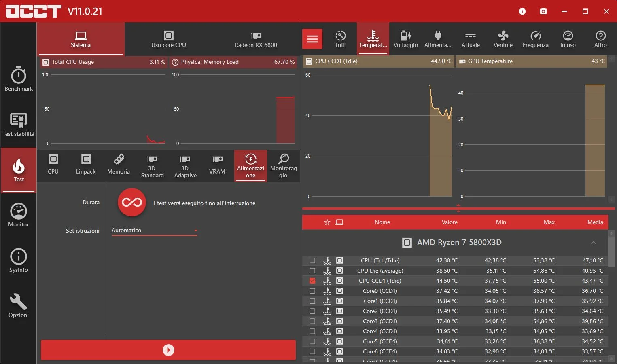Select the Temperature sensors tab
Viewport: 617px width, 364px height.
coord(373,39)
